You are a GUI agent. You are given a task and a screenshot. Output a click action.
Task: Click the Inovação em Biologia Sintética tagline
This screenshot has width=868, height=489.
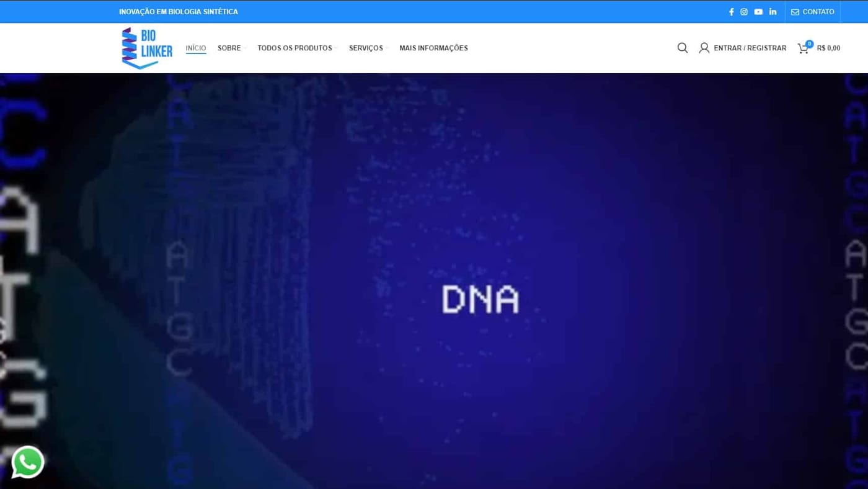pos(179,12)
